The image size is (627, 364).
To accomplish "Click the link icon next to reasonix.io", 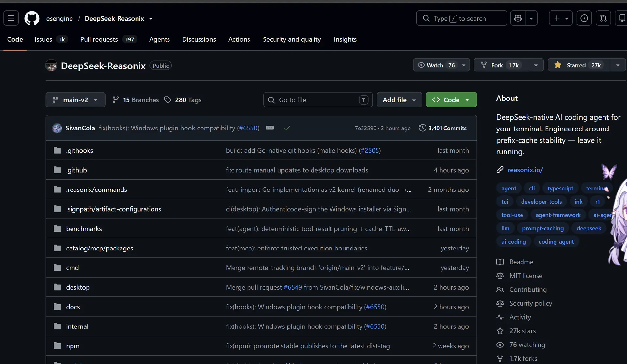I will click(x=500, y=170).
